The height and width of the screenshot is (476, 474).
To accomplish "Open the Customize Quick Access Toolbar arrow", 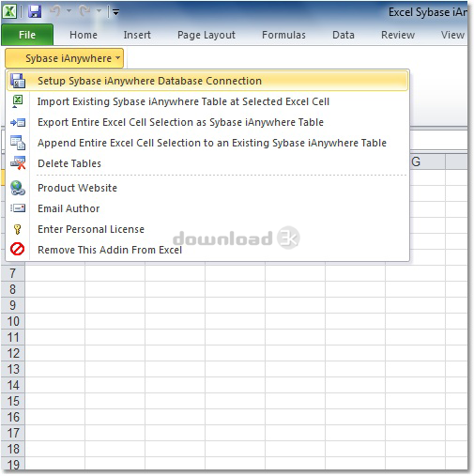I will (x=115, y=12).
